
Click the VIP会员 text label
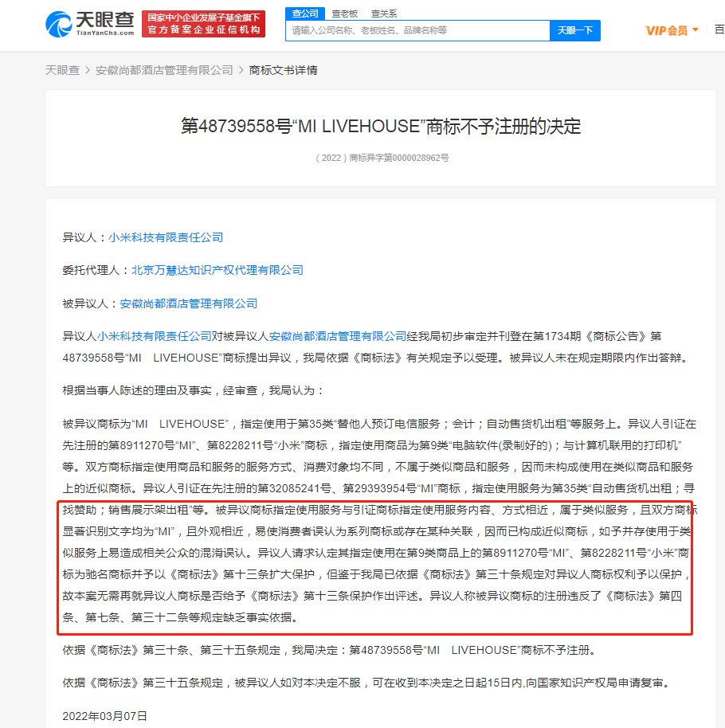667,30
